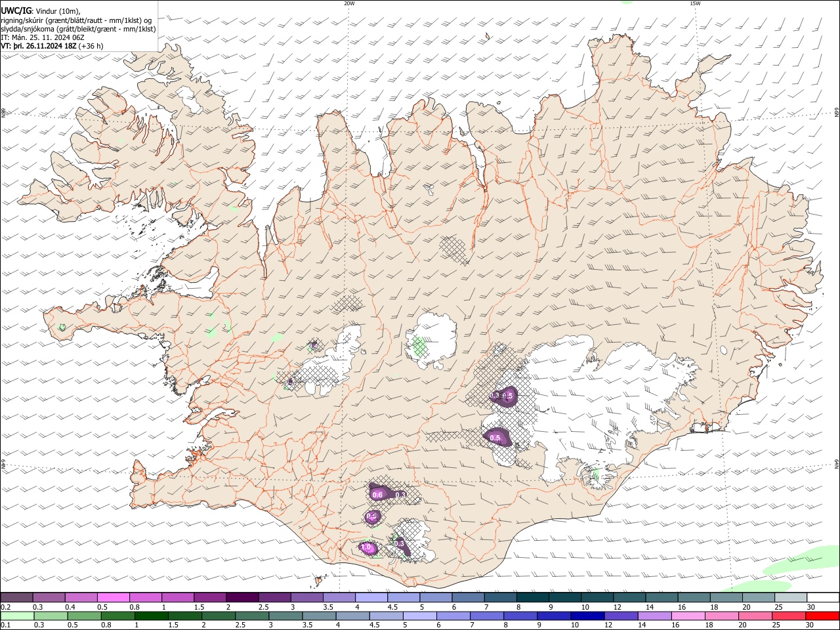Select the lower legend swatch labeled 4.5
840x630 pixels.
point(386,616)
